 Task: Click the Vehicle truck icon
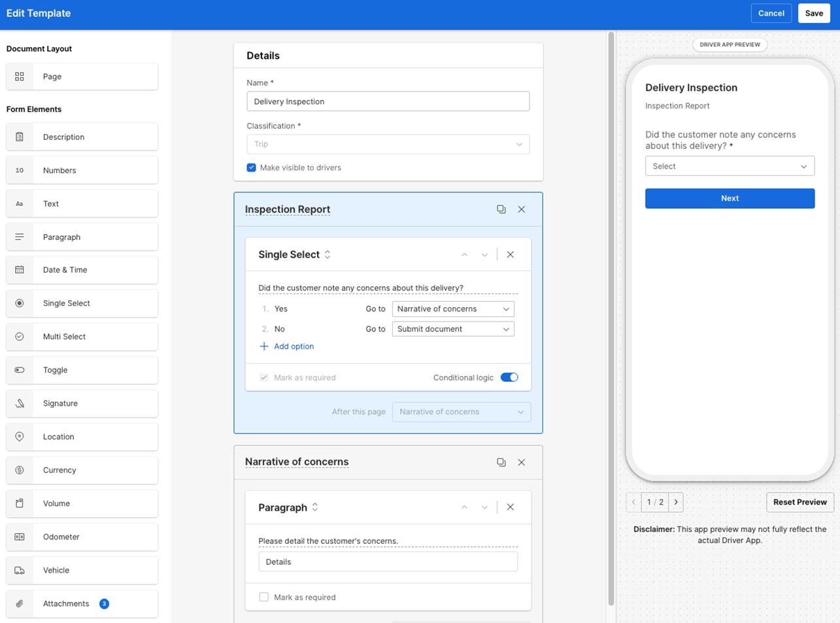tap(20, 570)
